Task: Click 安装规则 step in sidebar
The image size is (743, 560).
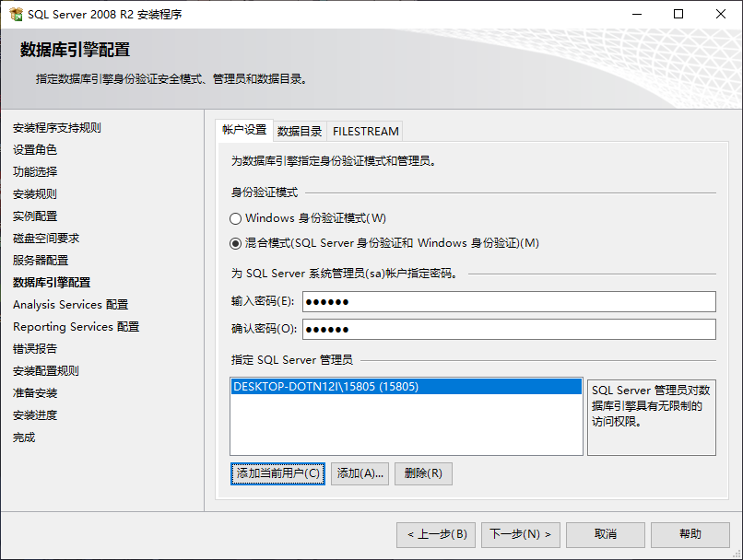Action: point(35,194)
